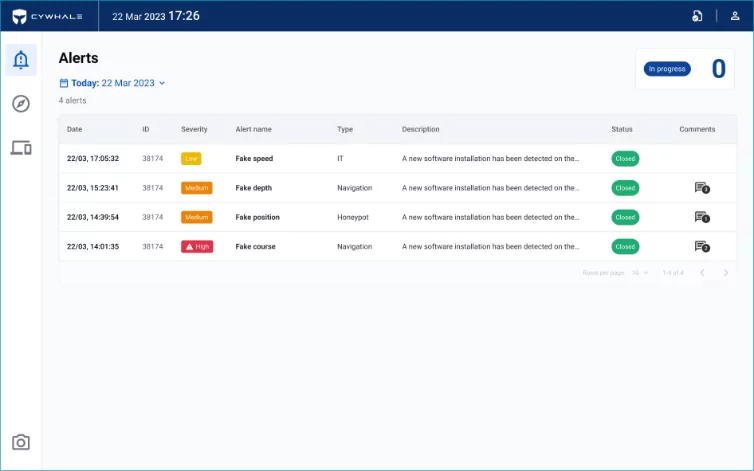
Task: Open the Fake speed alert row
Action: pyautogui.click(x=254, y=158)
